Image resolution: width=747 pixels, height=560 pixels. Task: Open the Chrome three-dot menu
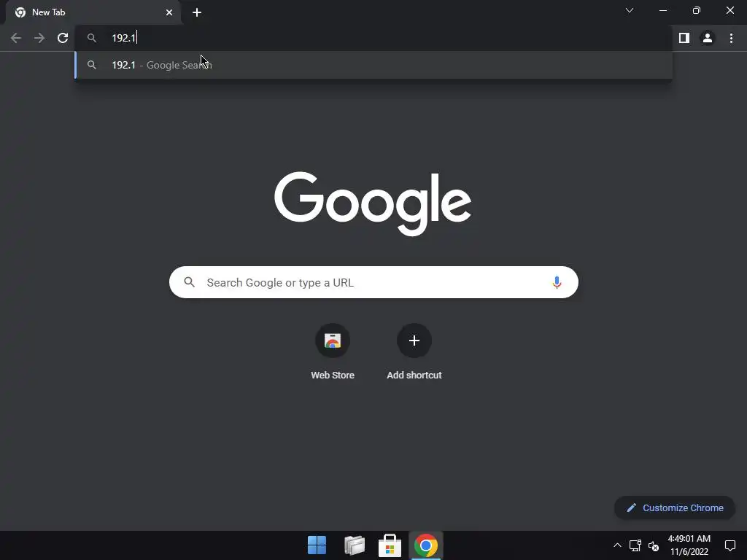click(731, 38)
